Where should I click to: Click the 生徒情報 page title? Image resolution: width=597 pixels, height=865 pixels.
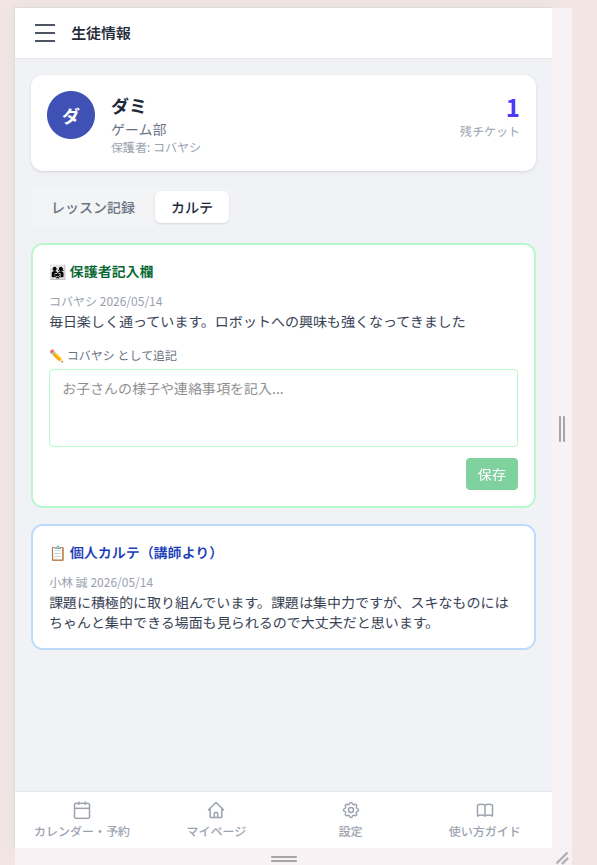[101, 34]
